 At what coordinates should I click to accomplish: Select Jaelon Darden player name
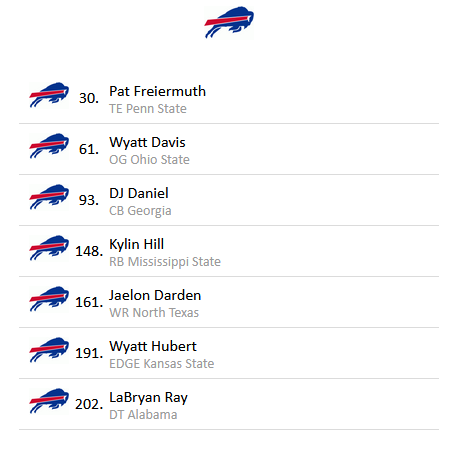155,295
